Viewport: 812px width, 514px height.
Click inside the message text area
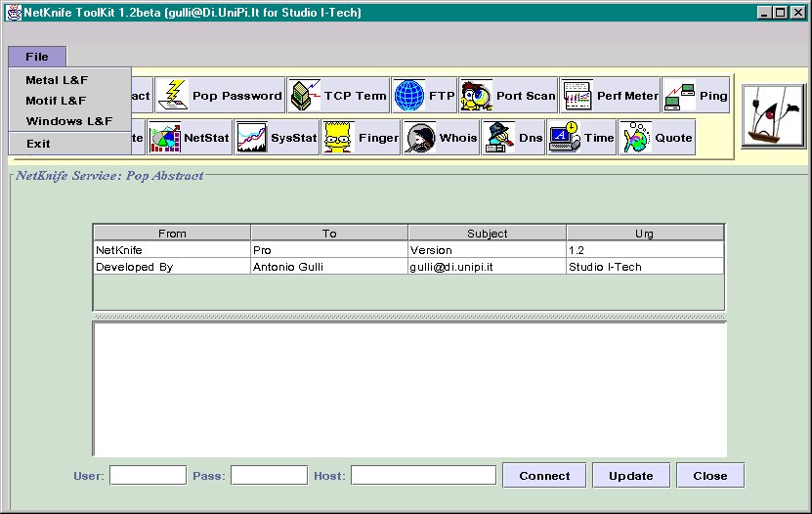409,389
